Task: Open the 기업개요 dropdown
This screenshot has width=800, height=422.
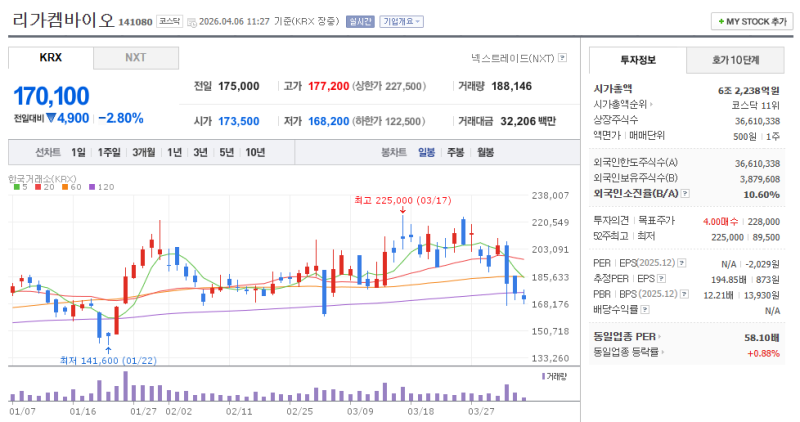Action: point(401,21)
